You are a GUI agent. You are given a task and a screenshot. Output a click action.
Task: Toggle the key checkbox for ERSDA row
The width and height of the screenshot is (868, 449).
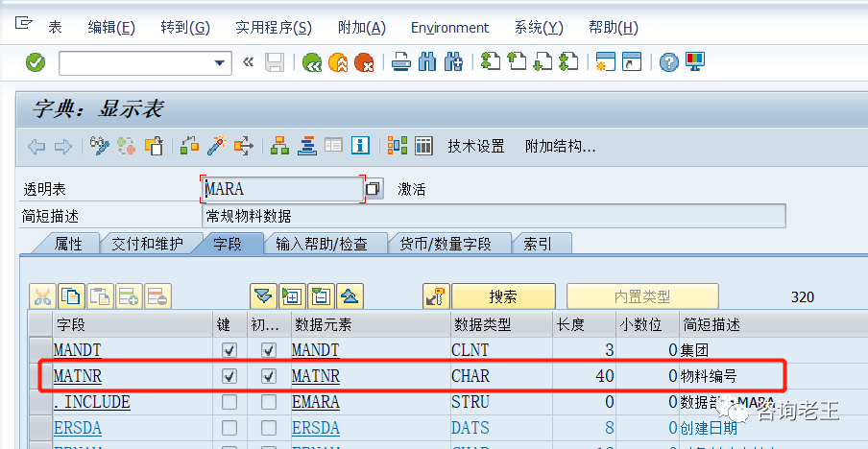pyautogui.click(x=229, y=428)
